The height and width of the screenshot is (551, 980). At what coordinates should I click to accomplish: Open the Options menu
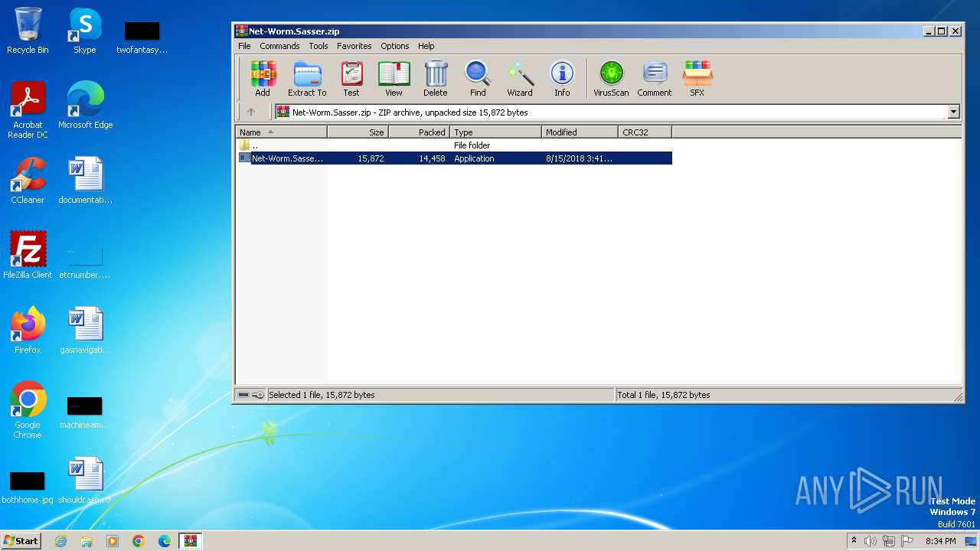click(395, 46)
